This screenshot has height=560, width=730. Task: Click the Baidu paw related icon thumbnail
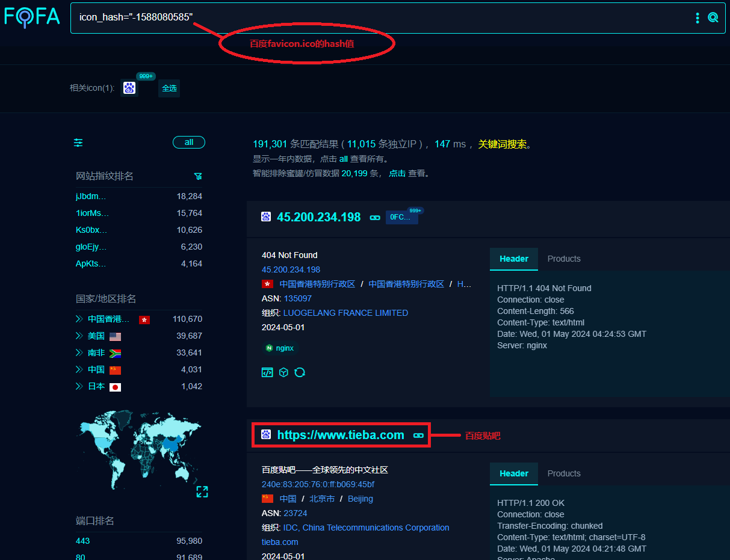pos(129,88)
